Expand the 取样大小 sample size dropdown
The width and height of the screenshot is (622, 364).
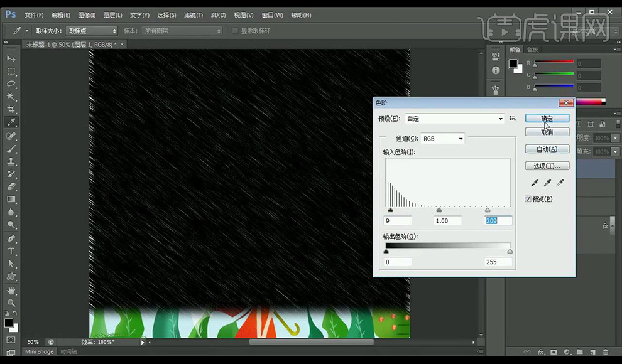(x=92, y=31)
